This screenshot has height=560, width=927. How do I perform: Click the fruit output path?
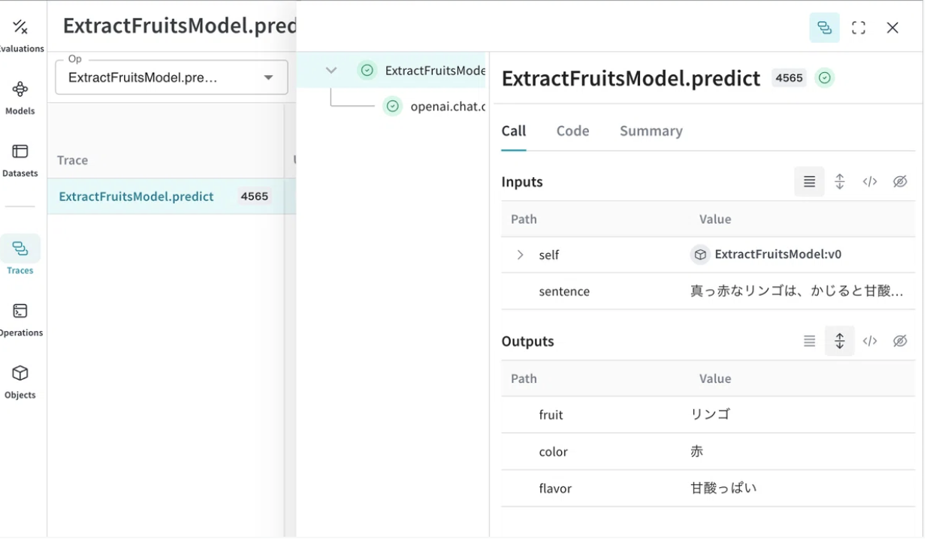[x=551, y=414]
